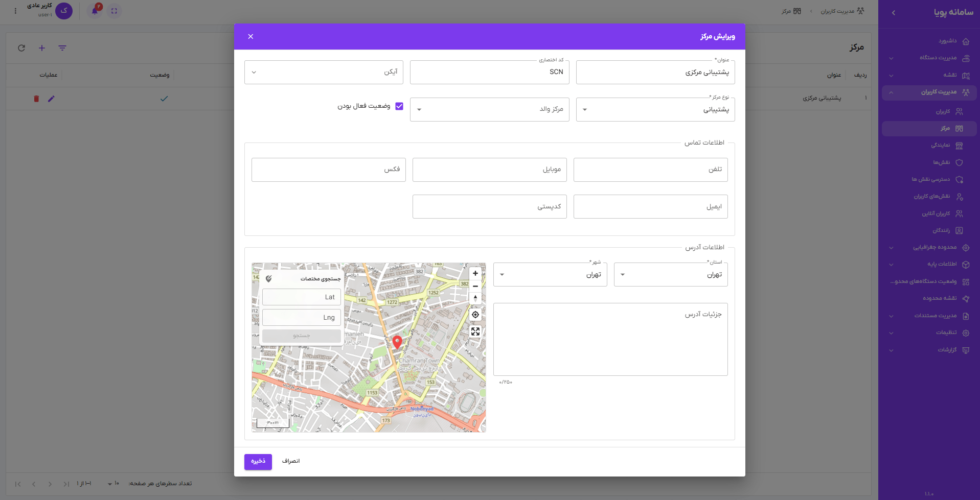Collapse the sidebar with chevron icon
The width and height of the screenshot is (980, 500).
pyautogui.click(x=893, y=13)
